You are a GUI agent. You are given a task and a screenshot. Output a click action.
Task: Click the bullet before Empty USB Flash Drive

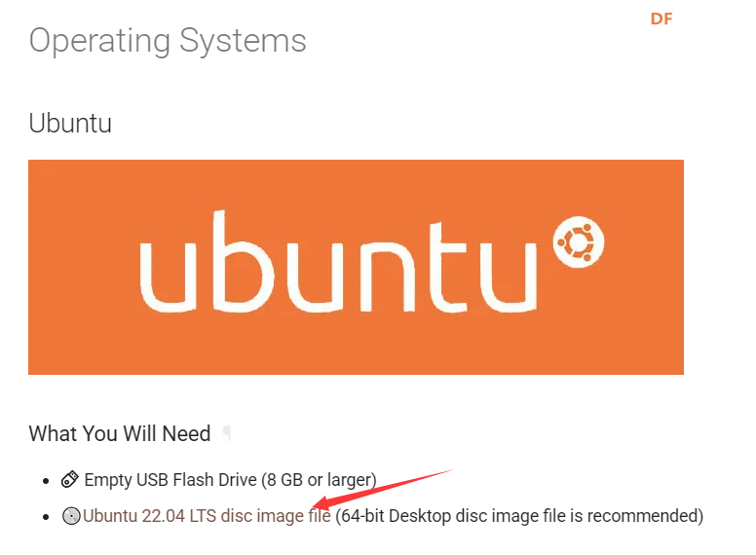[x=46, y=480]
